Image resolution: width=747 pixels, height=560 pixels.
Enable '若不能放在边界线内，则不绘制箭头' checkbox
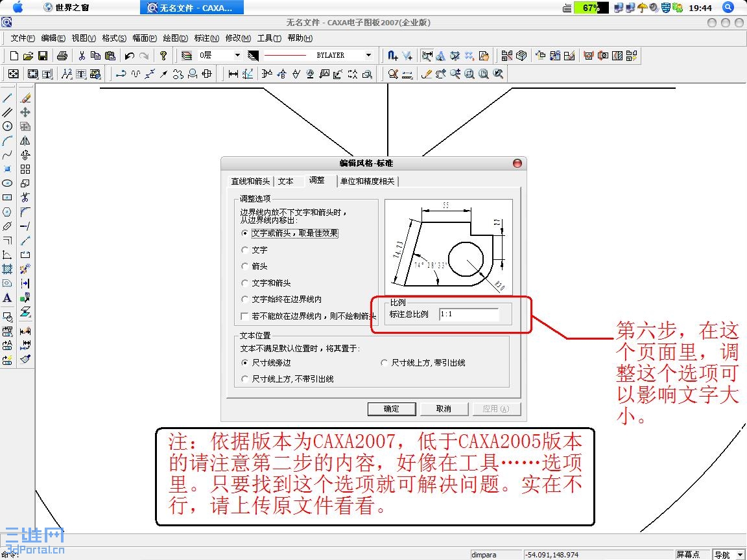click(308, 316)
